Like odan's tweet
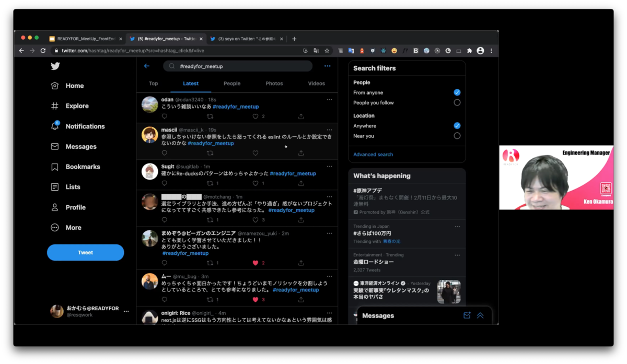 click(256, 116)
